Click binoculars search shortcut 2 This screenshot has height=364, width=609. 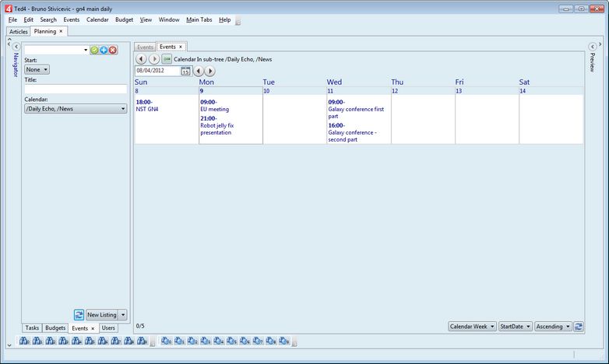click(51, 341)
